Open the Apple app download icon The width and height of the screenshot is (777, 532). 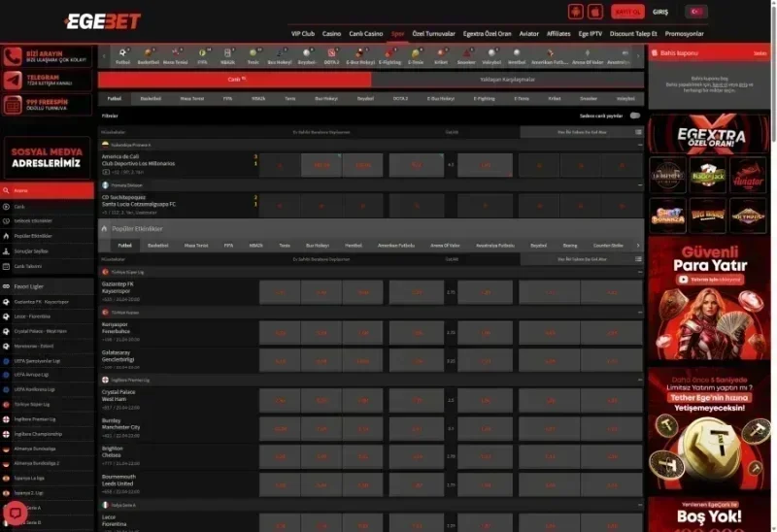pyautogui.click(x=595, y=12)
